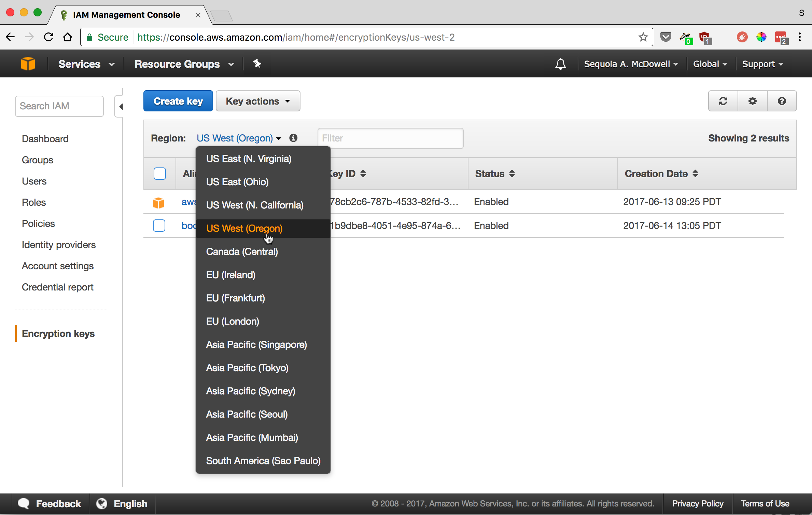Select US East (Ohio) region
812x515 pixels.
click(x=263, y=182)
